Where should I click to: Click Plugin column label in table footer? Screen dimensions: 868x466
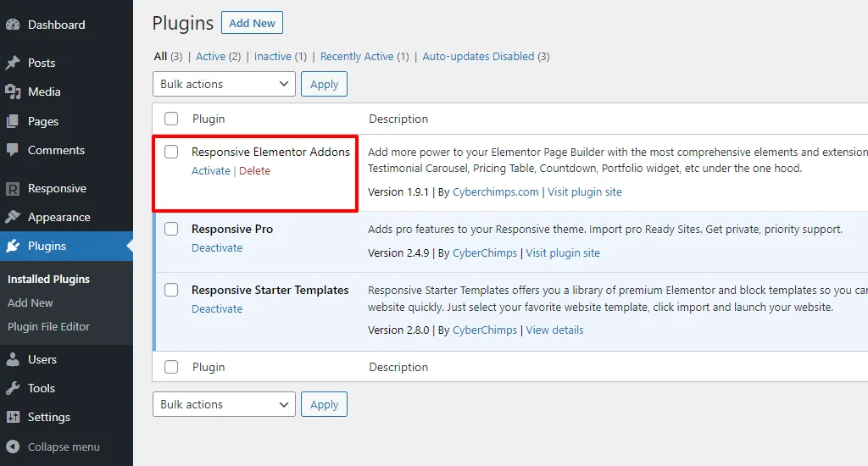(209, 368)
